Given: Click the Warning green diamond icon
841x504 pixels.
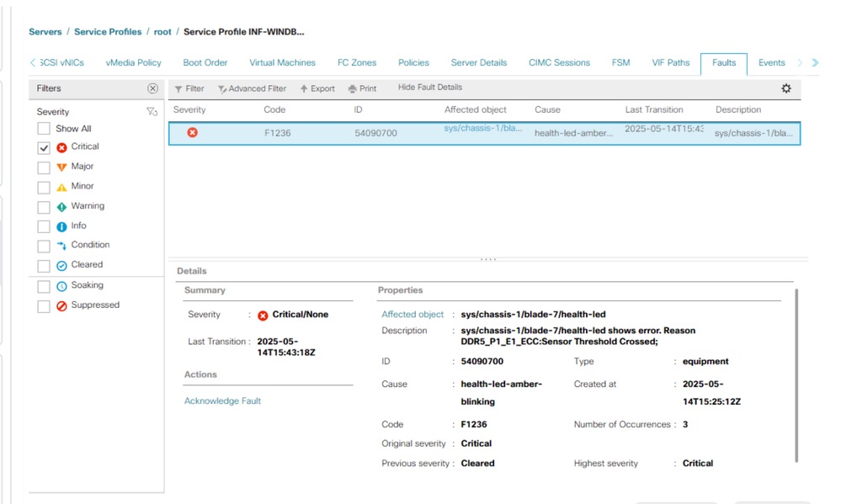Looking at the screenshot, I should 61,207.
